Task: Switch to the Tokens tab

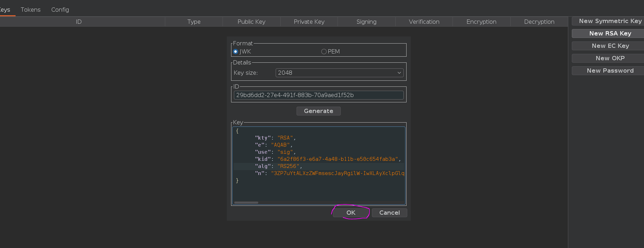Action: [x=30, y=10]
